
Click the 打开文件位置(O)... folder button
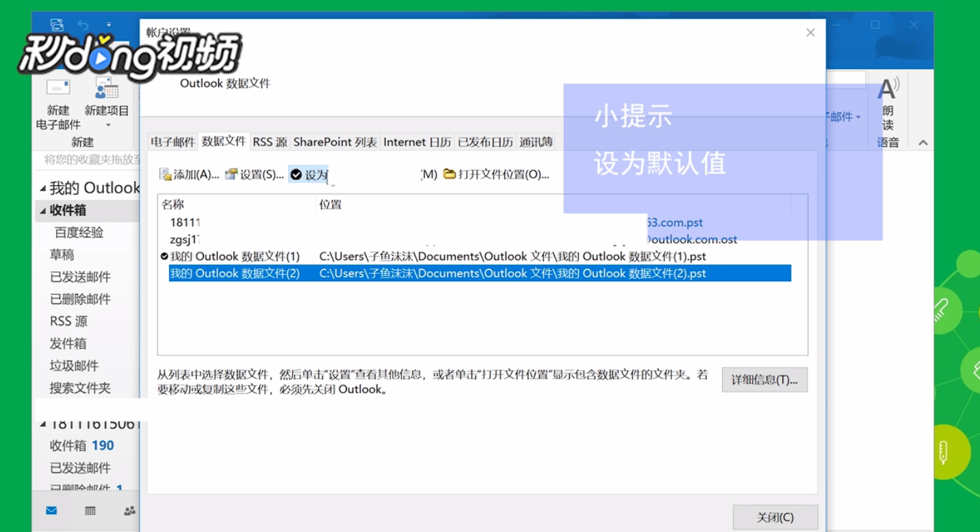pos(496,174)
